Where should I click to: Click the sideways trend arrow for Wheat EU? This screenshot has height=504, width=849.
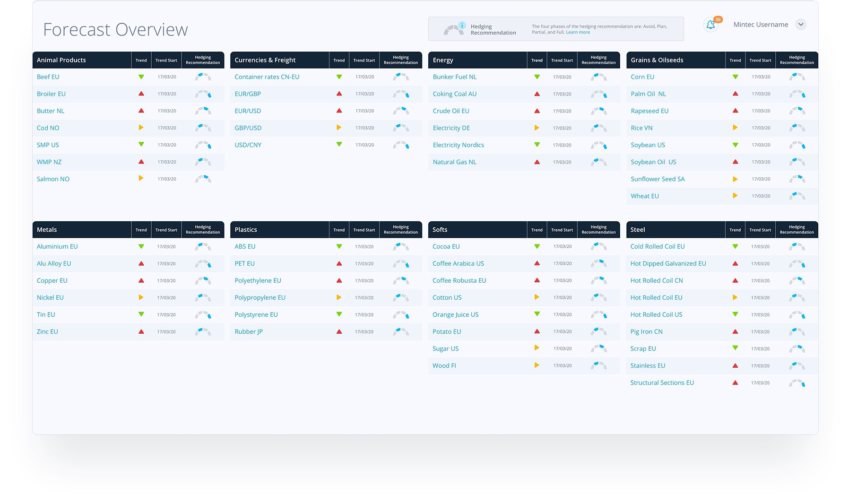pyautogui.click(x=735, y=196)
